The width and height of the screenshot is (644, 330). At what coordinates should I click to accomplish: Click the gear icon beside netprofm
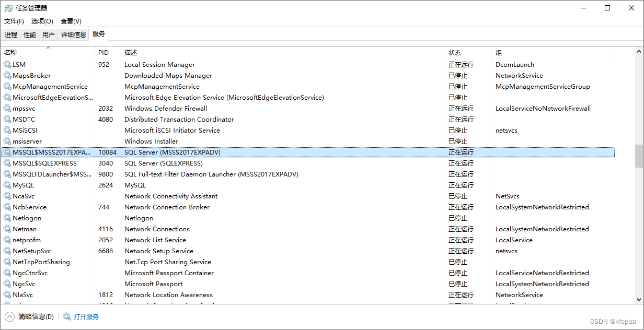coord(7,240)
